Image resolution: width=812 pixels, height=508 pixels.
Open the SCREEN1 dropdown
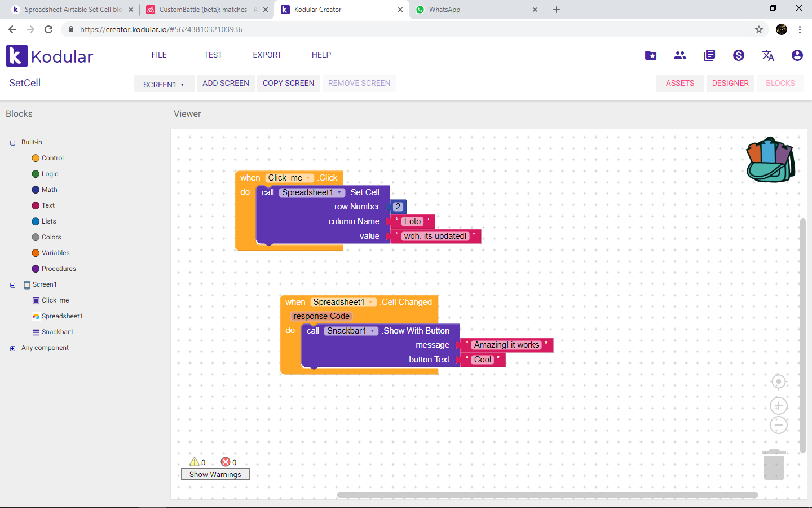164,84
